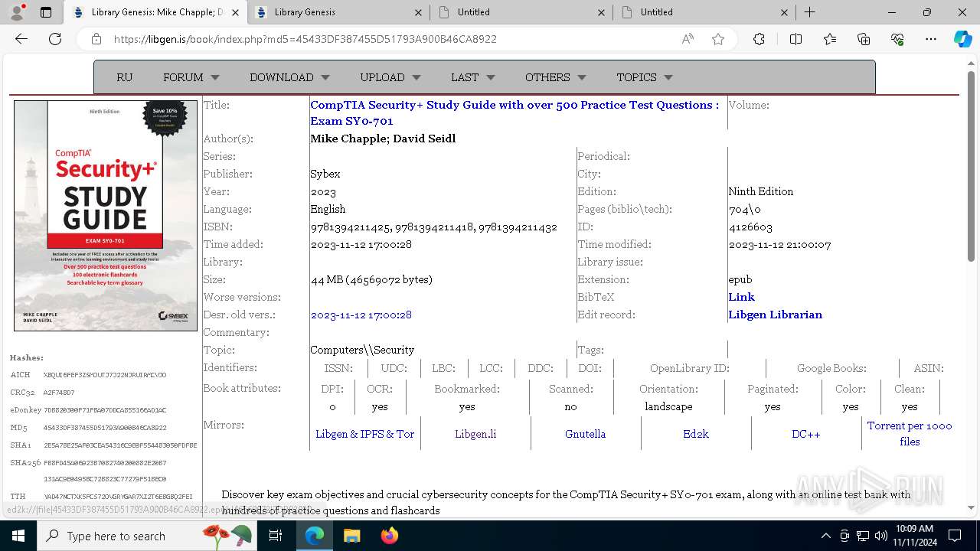Open Browser essentials heart icon
Screen dimensions: 980x551
(x=897, y=39)
